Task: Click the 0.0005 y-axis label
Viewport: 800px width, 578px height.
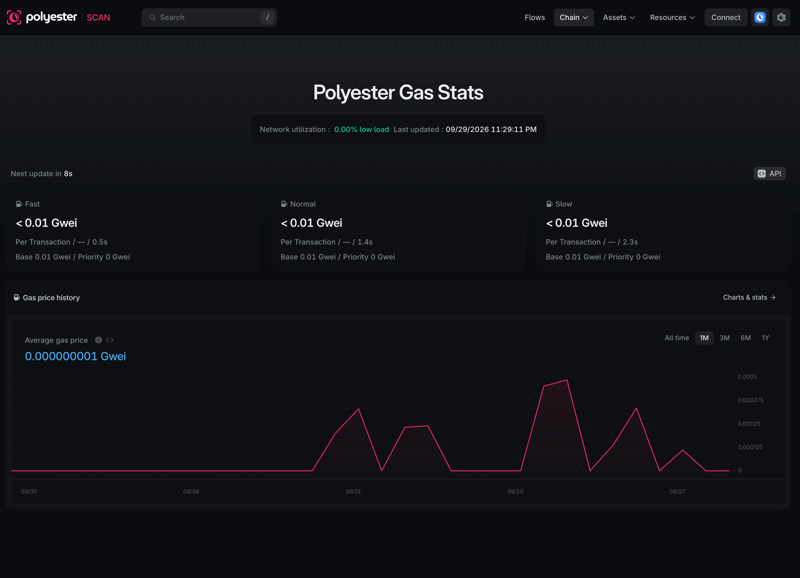Action: (747, 377)
